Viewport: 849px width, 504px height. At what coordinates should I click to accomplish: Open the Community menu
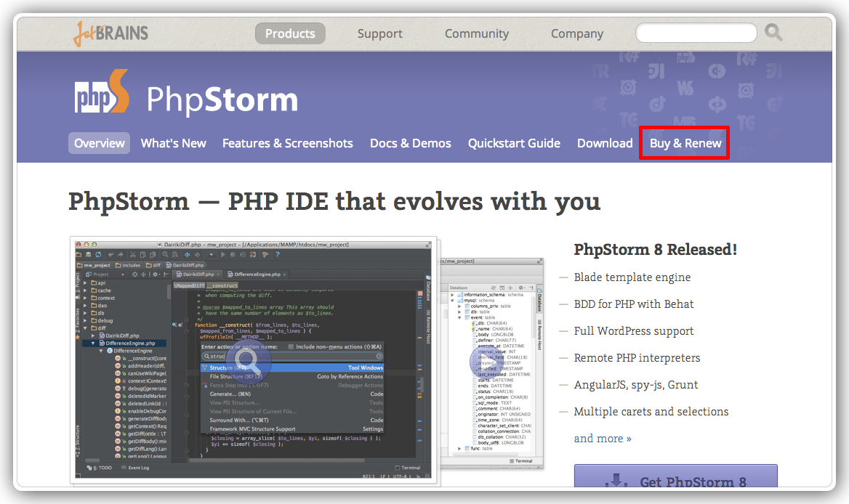[x=477, y=33]
